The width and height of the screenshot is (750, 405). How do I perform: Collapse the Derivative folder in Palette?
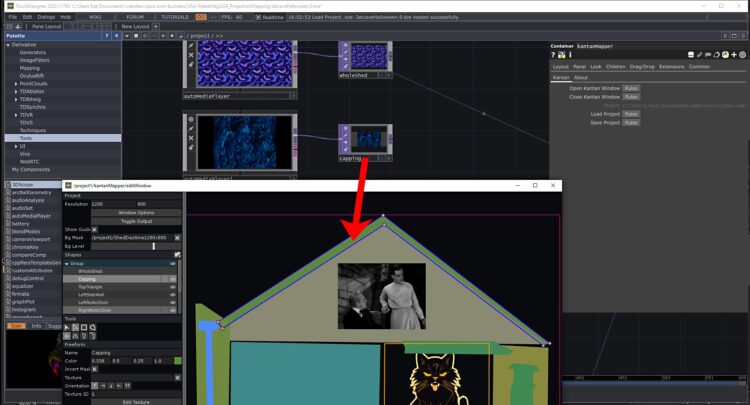click(8, 44)
